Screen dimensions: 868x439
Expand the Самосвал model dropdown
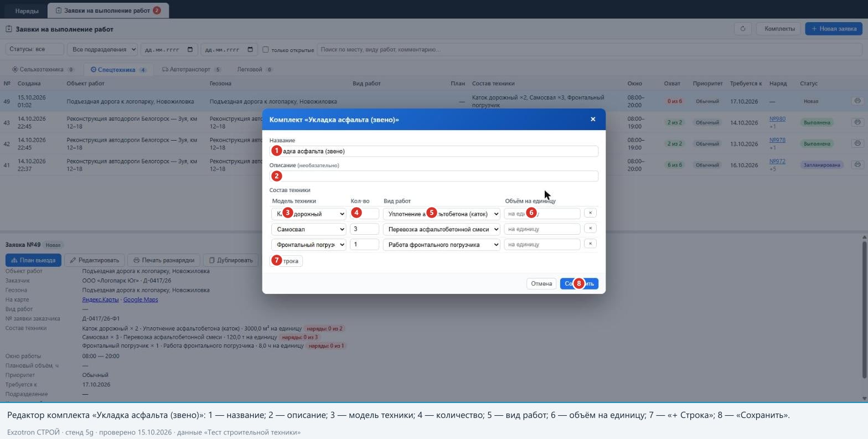309,229
